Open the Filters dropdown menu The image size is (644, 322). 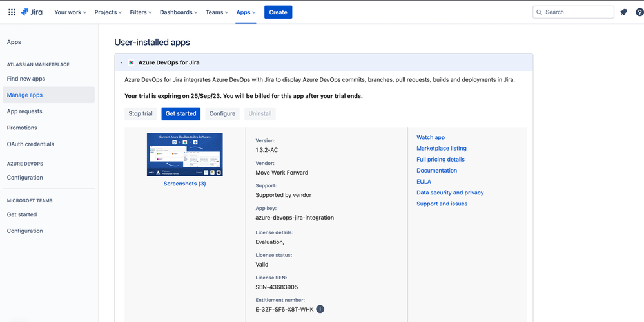pyautogui.click(x=141, y=12)
